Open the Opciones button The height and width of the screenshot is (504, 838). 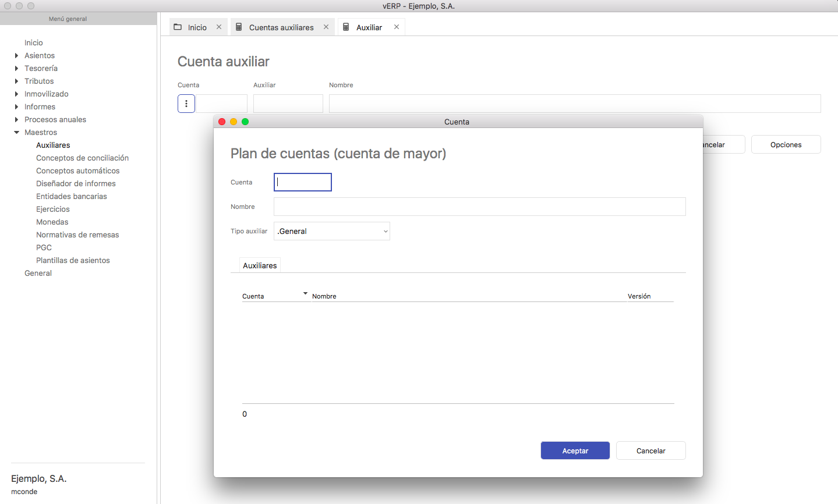(786, 145)
